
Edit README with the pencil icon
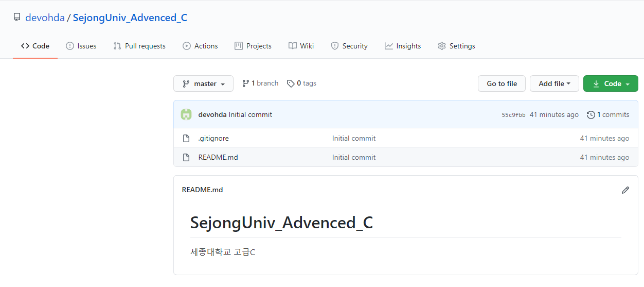625,190
